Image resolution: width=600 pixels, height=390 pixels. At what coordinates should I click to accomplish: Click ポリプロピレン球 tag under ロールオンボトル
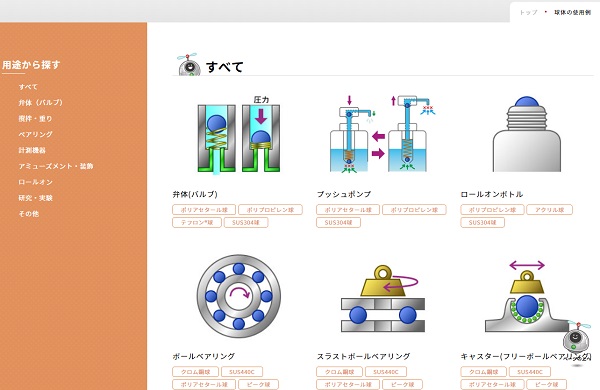click(492, 210)
